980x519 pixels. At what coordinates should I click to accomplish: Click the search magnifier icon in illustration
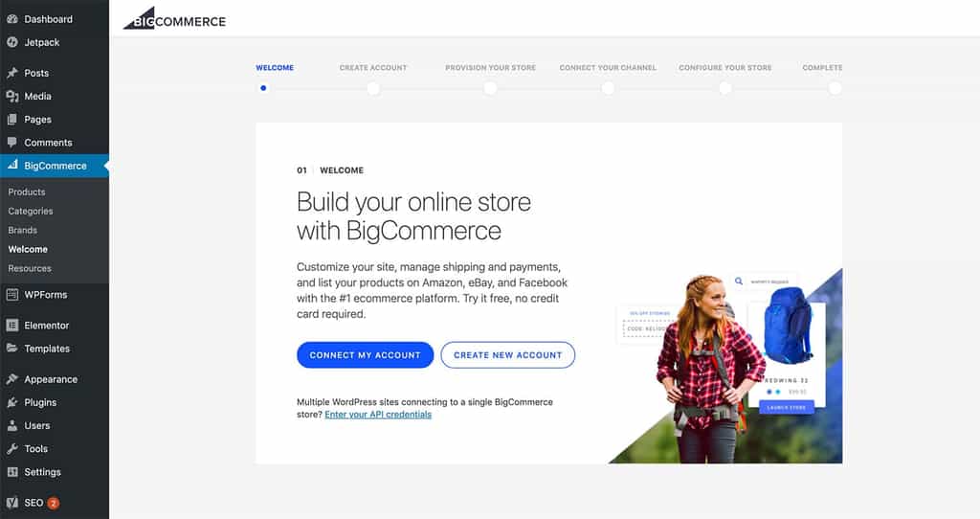[x=739, y=282]
